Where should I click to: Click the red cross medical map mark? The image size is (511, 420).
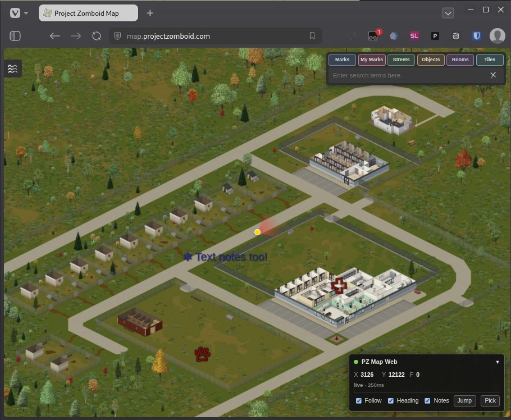tap(339, 286)
